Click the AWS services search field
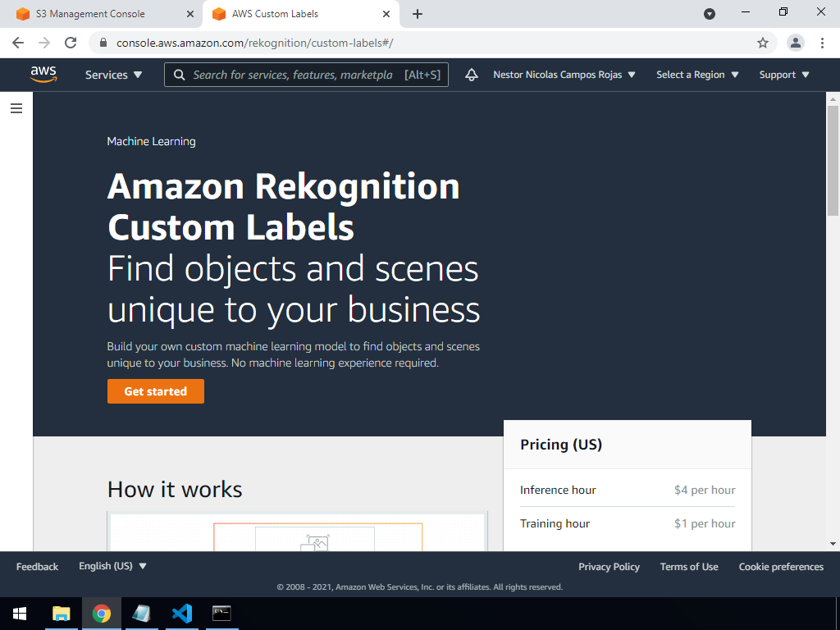The width and height of the screenshot is (840, 630). pos(293,75)
